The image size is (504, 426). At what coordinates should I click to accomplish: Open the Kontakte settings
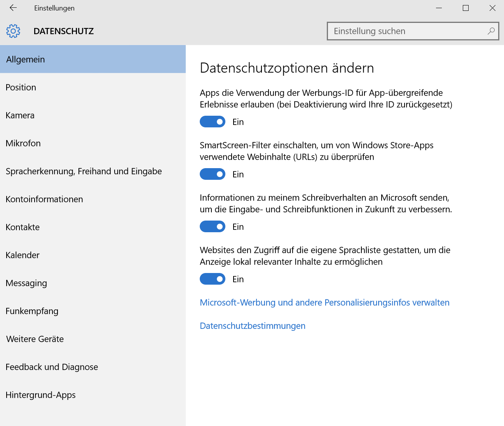tap(23, 227)
